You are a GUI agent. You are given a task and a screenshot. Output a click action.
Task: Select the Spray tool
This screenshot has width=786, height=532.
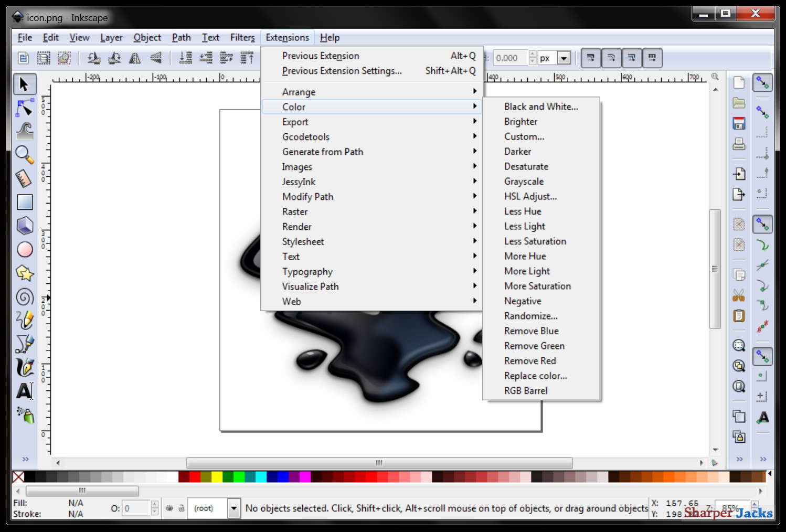[x=25, y=416]
